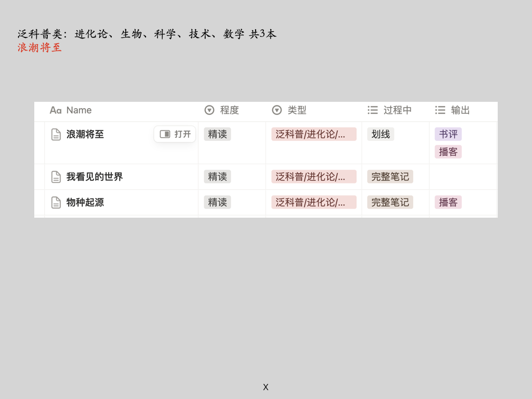Click the 播客 tag in 物种起源 row
The image size is (532, 399).
[x=448, y=202]
